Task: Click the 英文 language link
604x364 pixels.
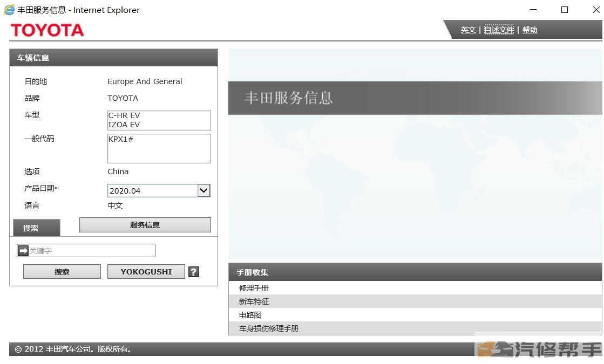Action: [x=468, y=30]
